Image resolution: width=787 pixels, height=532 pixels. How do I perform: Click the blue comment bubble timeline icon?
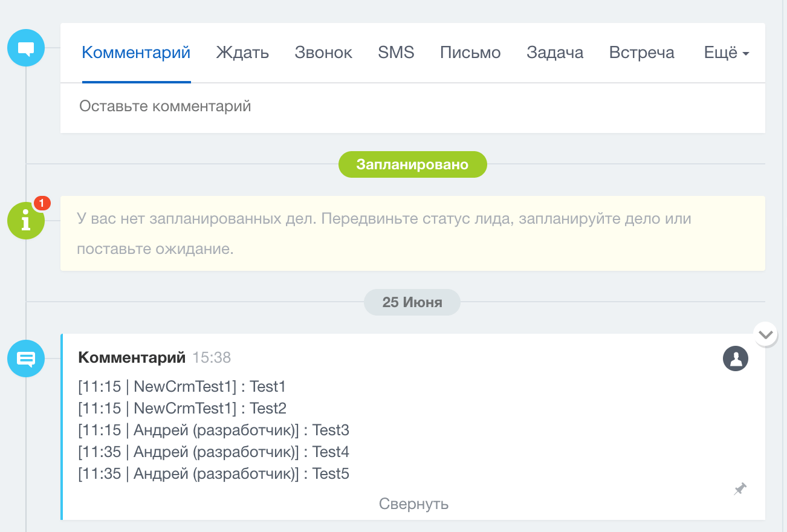(x=26, y=47)
